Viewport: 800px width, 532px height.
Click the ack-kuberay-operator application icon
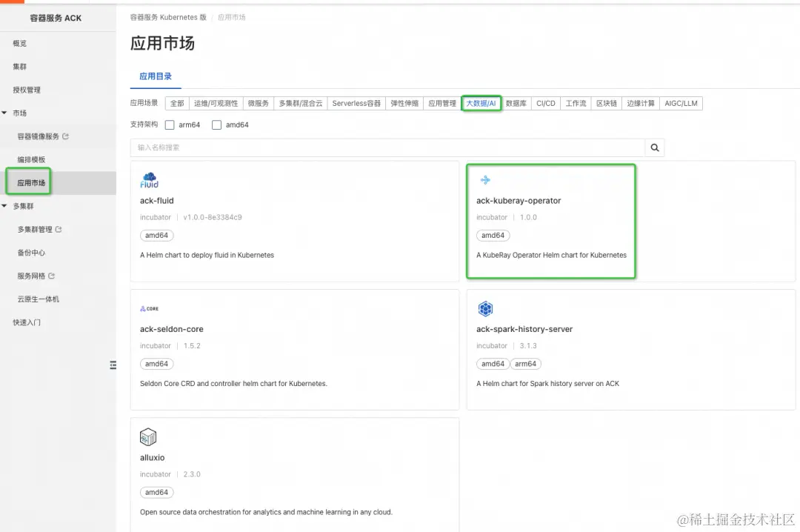[x=485, y=179]
